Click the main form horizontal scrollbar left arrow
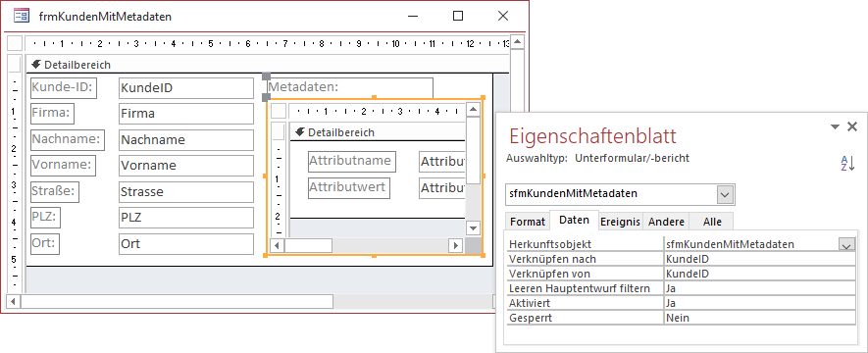Image resolution: width=868 pixels, height=353 pixels. pyautogui.click(x=13, y=302)
